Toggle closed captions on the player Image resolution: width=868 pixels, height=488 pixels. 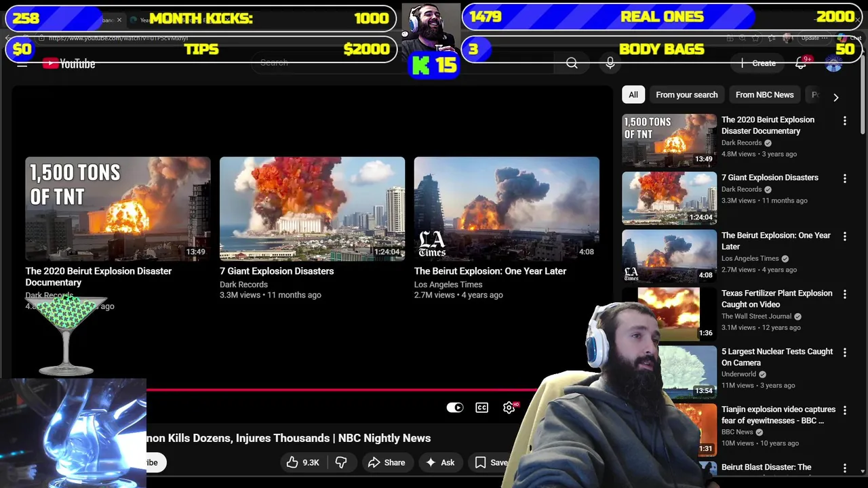click(481, 407)
